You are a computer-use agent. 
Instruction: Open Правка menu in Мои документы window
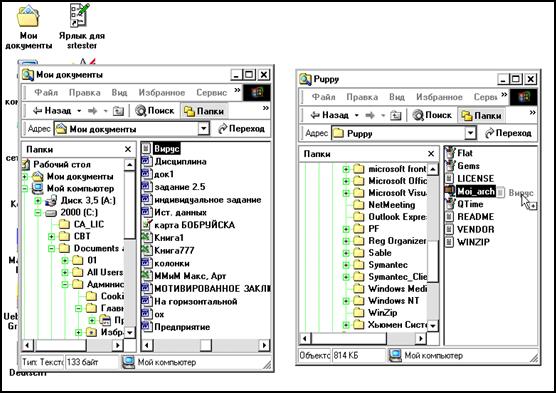(x=84, y=93)
